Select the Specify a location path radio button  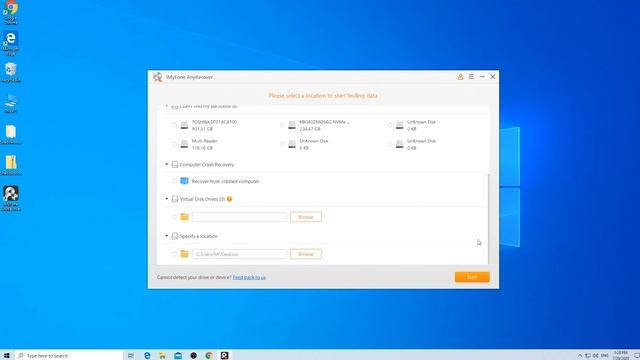pyautogui.click(x=174, y=254)
